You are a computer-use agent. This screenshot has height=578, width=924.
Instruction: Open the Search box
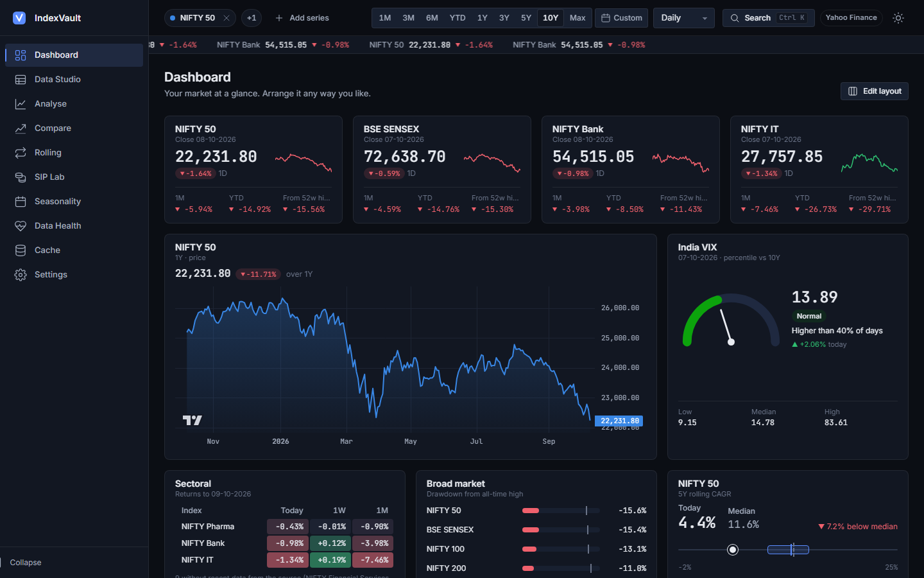pos(769,18)
